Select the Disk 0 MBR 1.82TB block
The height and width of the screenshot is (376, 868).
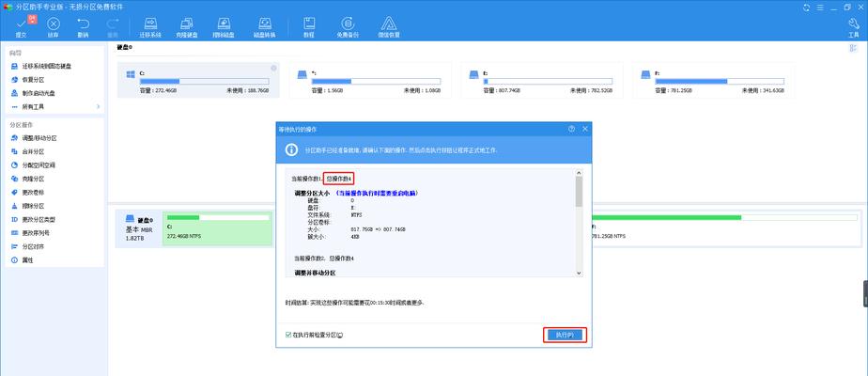tap(138, 228)
